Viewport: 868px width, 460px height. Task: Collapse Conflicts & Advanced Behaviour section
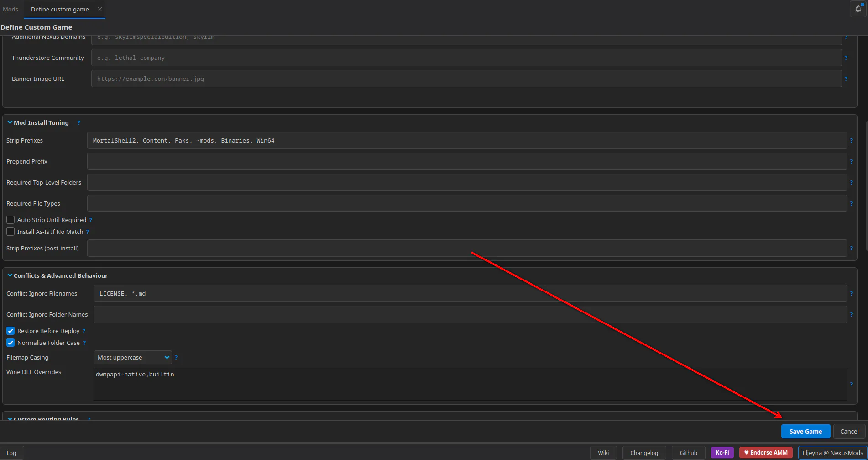(x=10, y=275)
